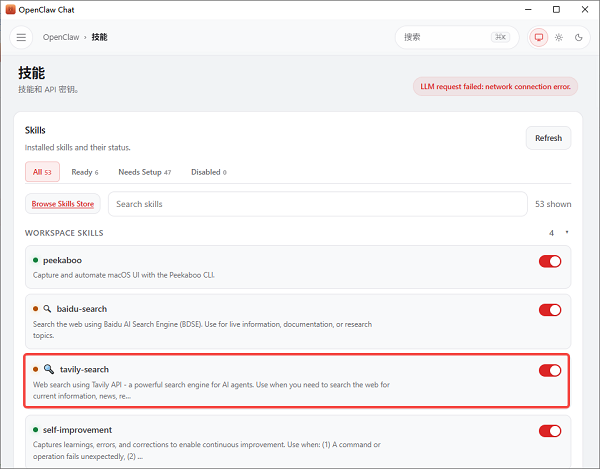Select the All 53 tab
Image resolution: width=600 pixels, height=469 pixels.
(42, 172)
